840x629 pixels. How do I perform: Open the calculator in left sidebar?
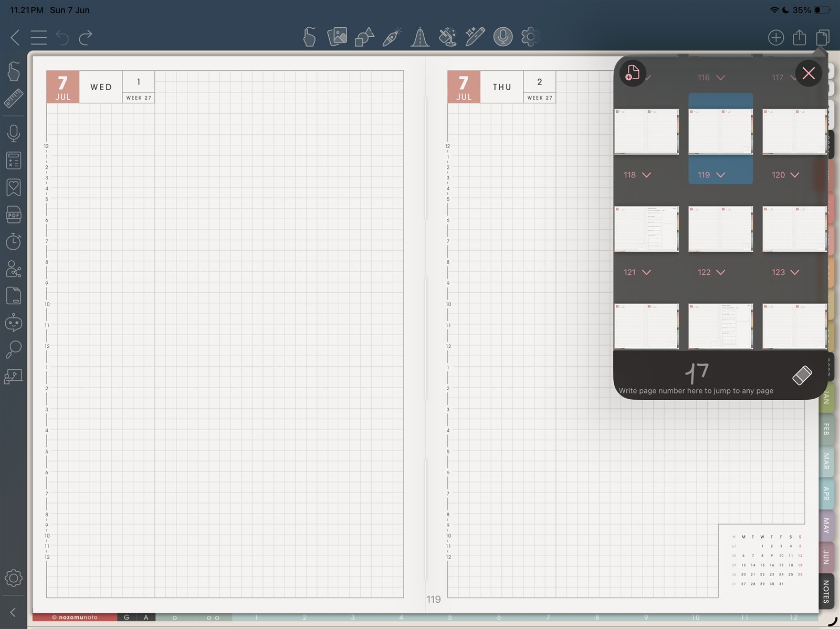click(x=14, y=161)
